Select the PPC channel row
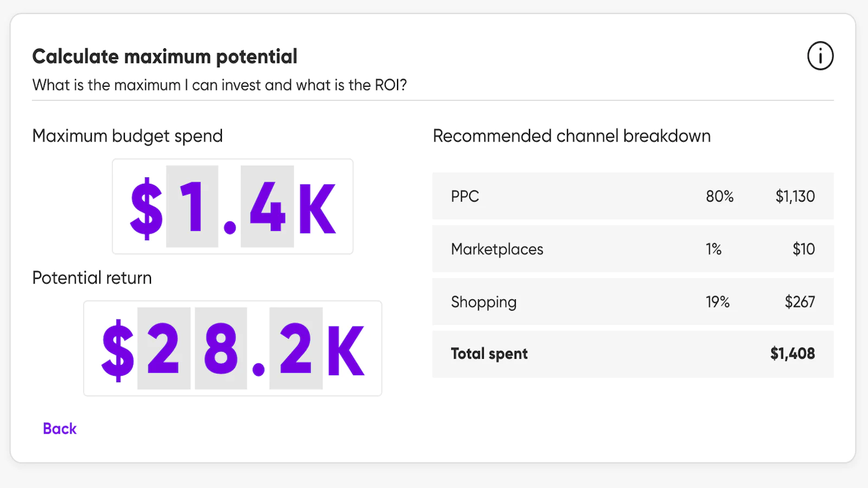 [633, 196]
